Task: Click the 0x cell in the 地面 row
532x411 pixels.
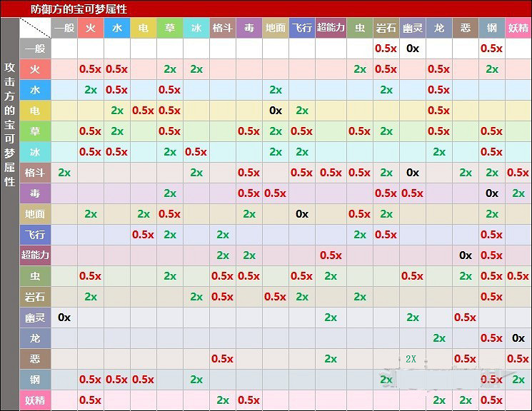Action: pyautogui.click(x=302, y=214)
